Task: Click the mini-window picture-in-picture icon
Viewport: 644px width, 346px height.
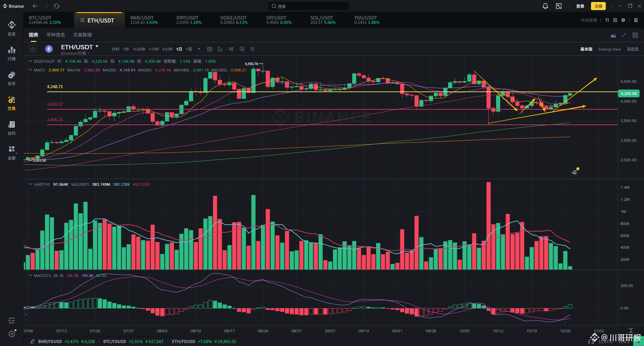Action: pos(559,6)
